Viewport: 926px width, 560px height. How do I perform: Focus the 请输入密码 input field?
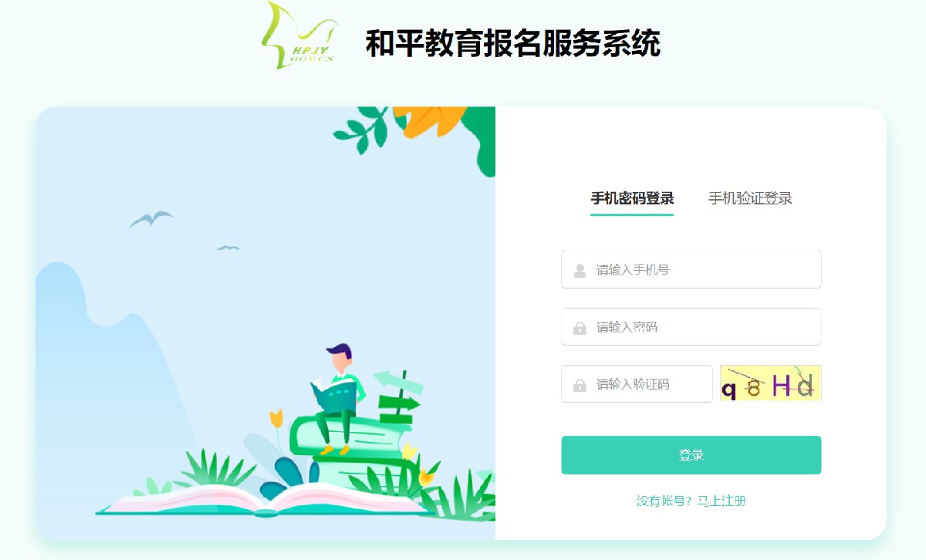pyautogui.click(x=691, y=327)
